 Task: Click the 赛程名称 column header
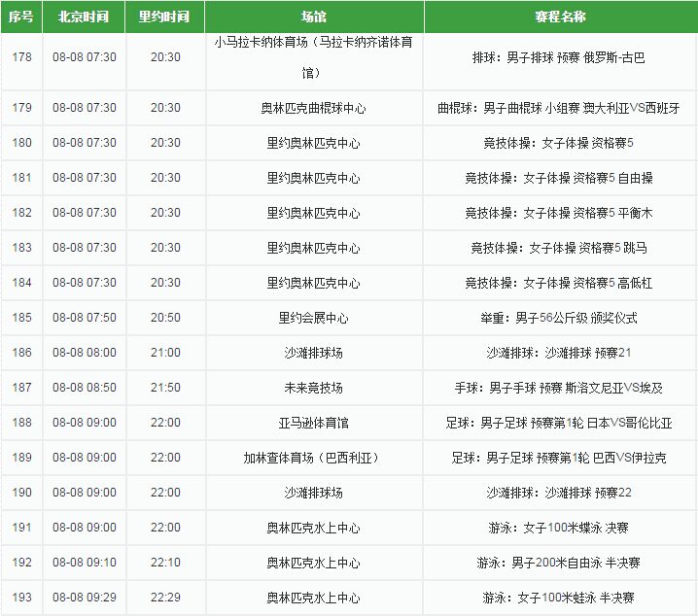(x=561, y=17)
